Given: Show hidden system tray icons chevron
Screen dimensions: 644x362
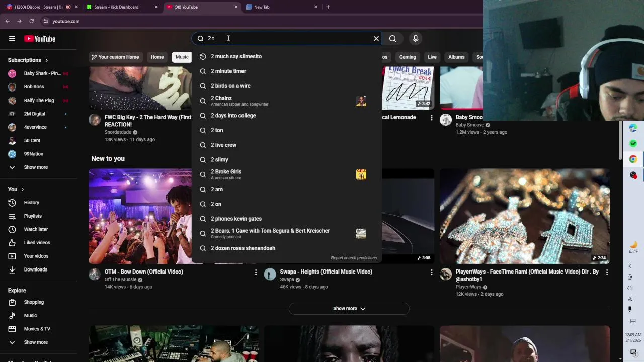Looking at the screenshot, I should tap(630, 266).
